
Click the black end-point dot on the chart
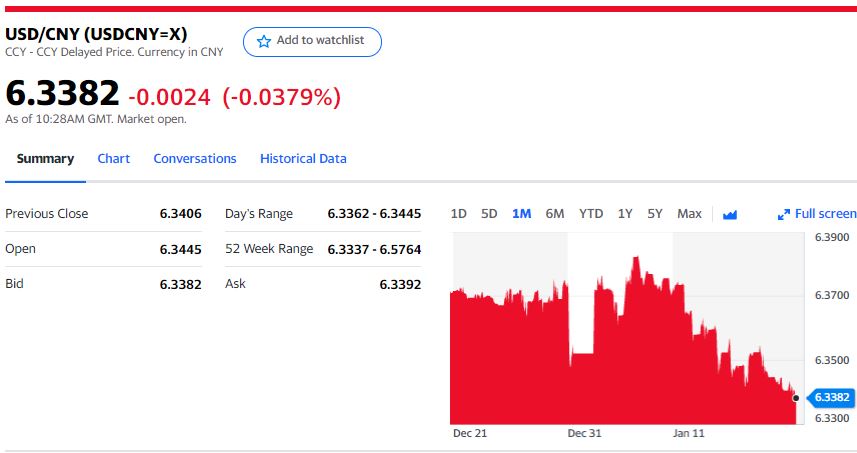coord(796,397)
